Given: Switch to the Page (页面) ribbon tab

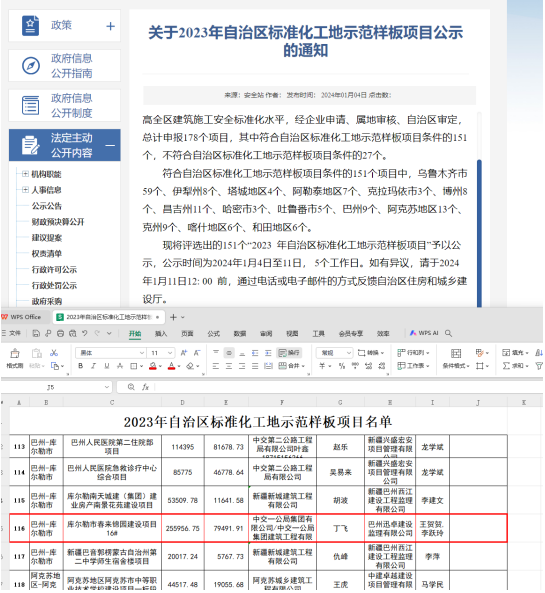Looking at the screenshot, I should point(187,334).
